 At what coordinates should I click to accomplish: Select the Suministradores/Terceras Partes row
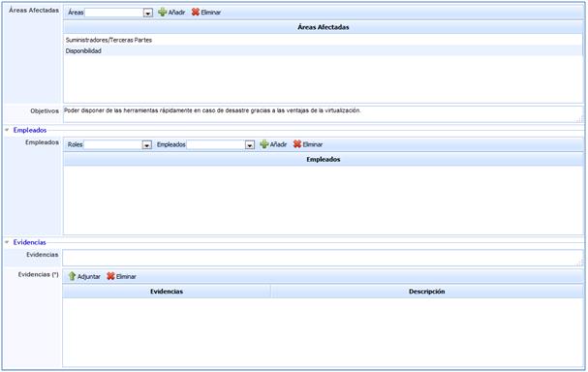(x=324, y=40)
